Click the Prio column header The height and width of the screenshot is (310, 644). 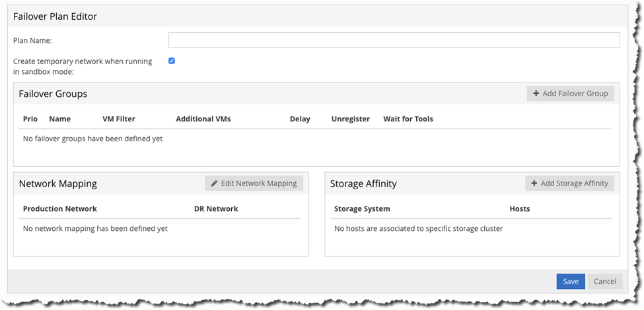click(x=30, y=119)
